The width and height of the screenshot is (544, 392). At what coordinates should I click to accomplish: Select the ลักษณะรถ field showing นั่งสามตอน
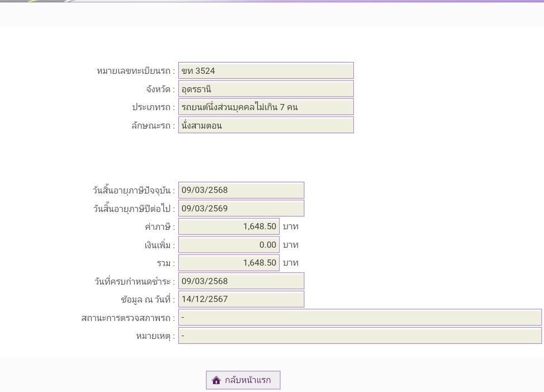coord(266,125)
